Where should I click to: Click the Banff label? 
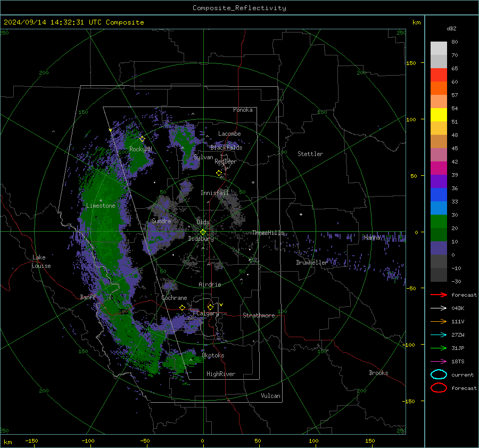[88, 297]
